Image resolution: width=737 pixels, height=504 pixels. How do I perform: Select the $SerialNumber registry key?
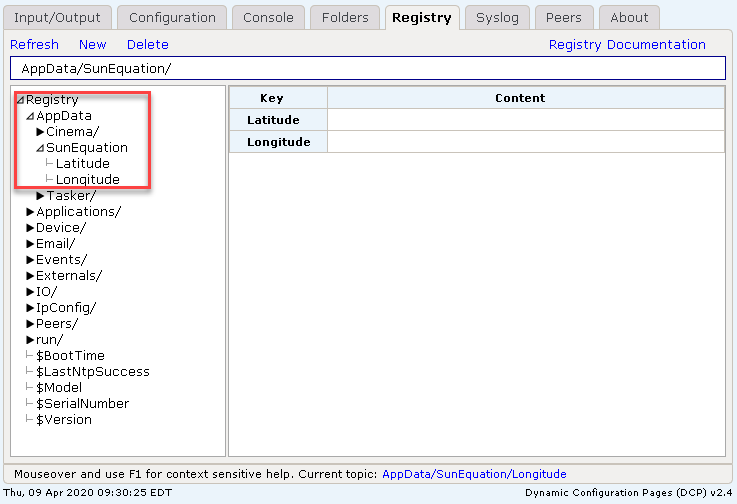tap(83, 403)
